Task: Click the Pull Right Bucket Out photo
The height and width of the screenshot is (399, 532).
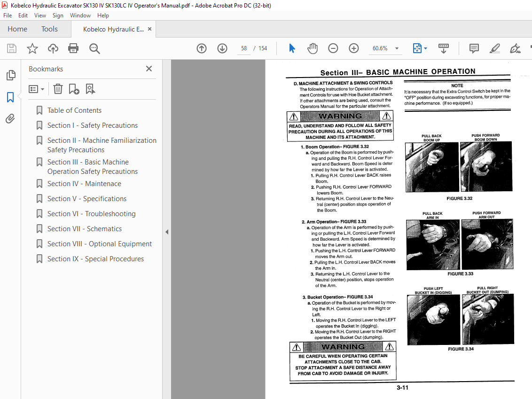Action: [488, 319]
